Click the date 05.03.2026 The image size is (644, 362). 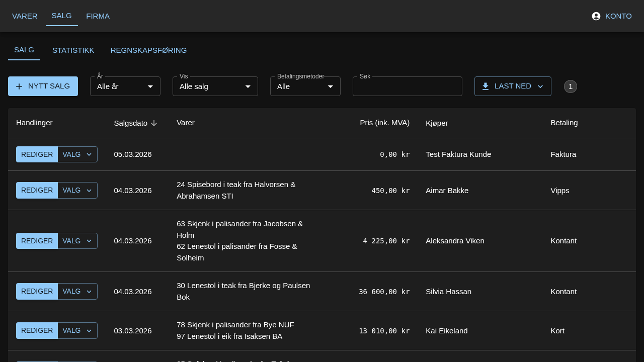click(x=133, y=154)
